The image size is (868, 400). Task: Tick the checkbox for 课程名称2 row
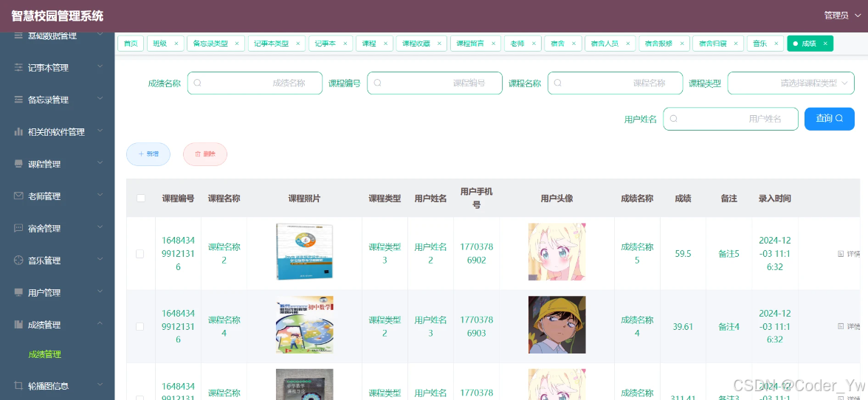(x=140, y=253)
